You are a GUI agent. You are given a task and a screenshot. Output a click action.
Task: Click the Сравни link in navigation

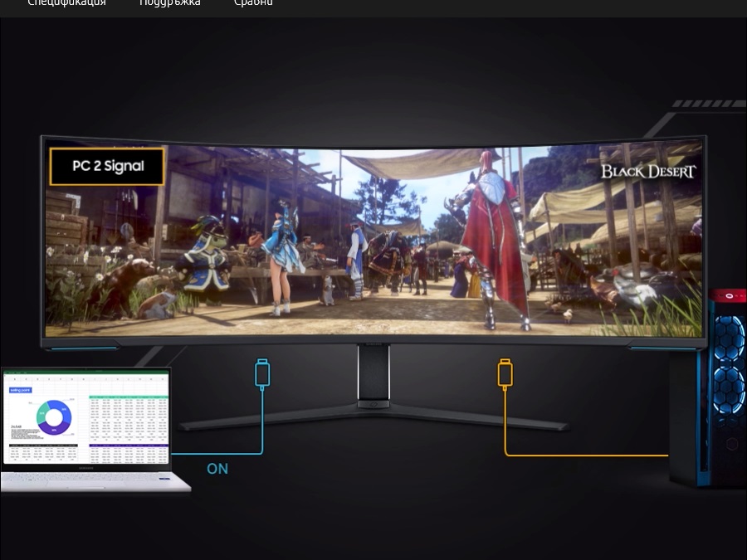click(x=253, y=3)
